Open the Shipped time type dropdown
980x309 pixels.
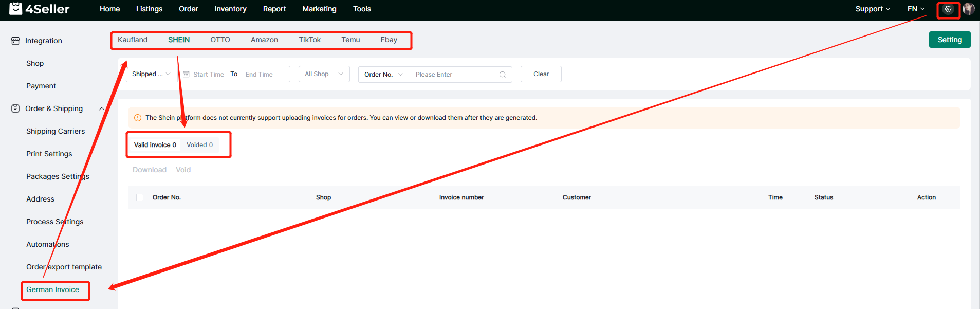click(x=151, y=74)
